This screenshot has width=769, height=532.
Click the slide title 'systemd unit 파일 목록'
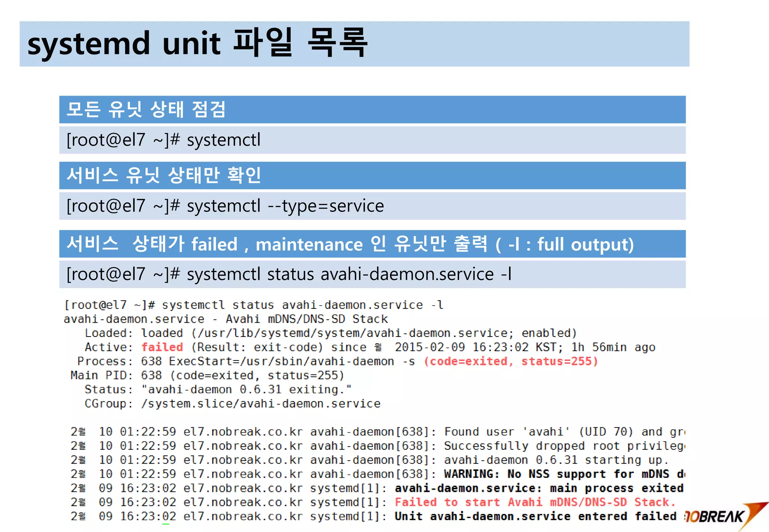pyautogui.click(x=198, y=44)
